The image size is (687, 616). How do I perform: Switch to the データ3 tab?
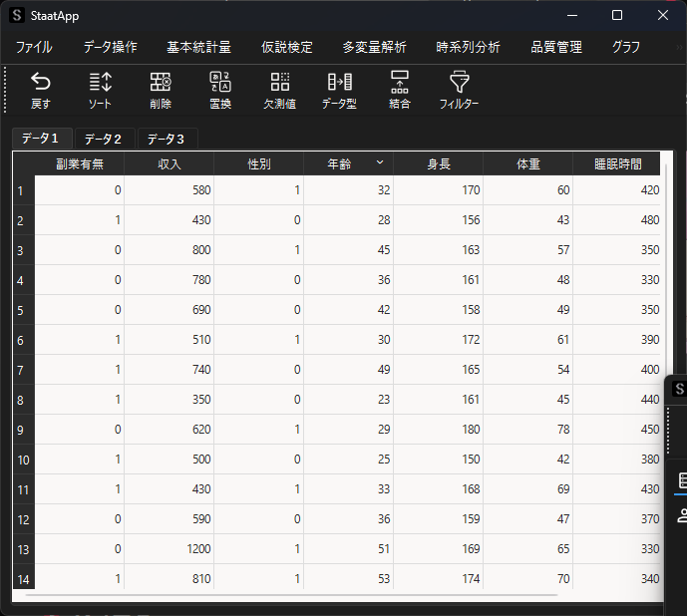[166, 139]
